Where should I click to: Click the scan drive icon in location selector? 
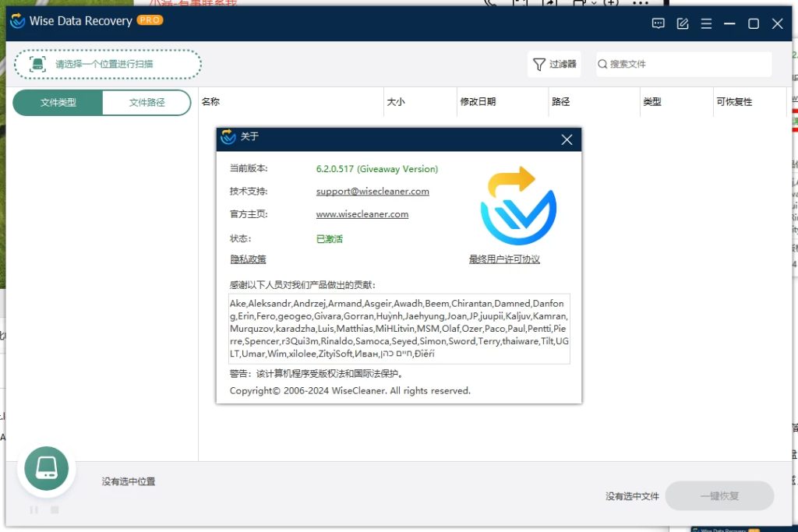(37, 64)
